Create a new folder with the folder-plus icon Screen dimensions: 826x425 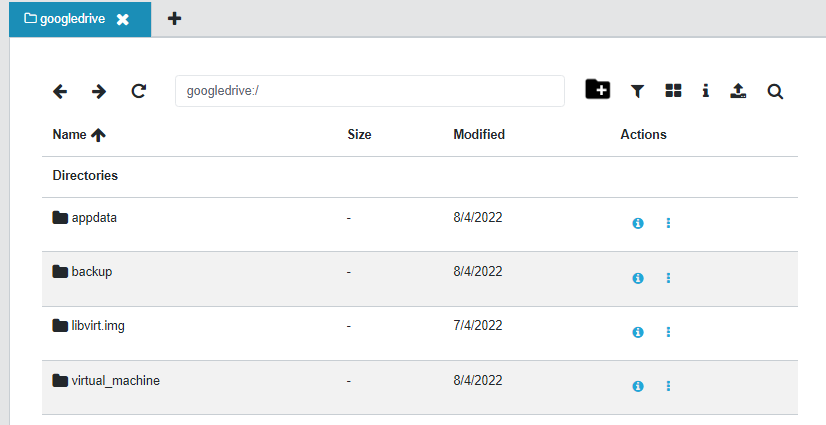[x=597, y=89]
